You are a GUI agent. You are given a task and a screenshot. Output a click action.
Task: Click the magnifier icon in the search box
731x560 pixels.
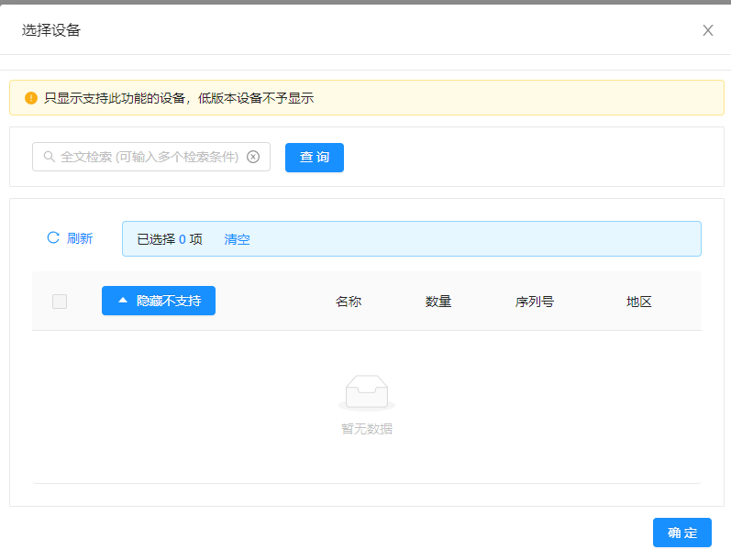click(49, 157)
